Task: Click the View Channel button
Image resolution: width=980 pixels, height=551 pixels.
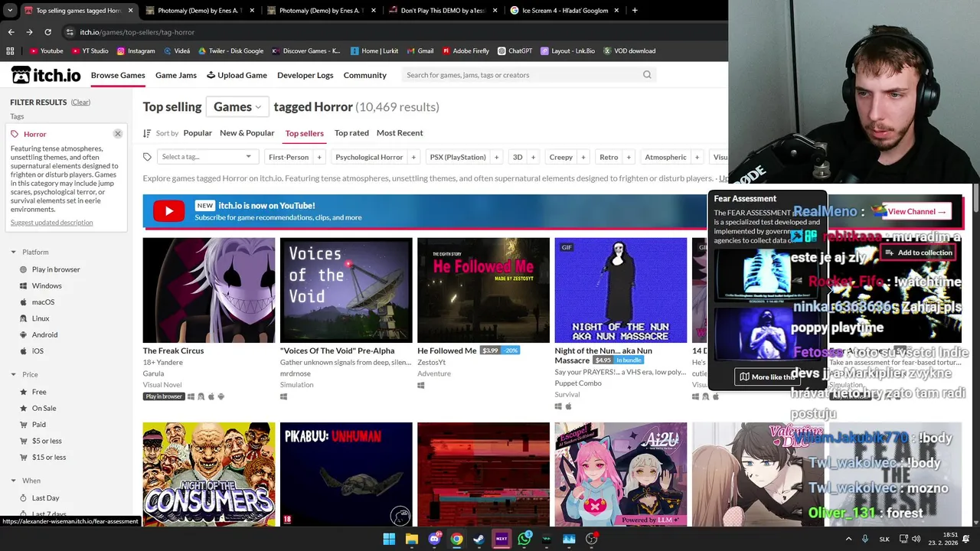Action: pyautogui.click(x=916, y=211)
